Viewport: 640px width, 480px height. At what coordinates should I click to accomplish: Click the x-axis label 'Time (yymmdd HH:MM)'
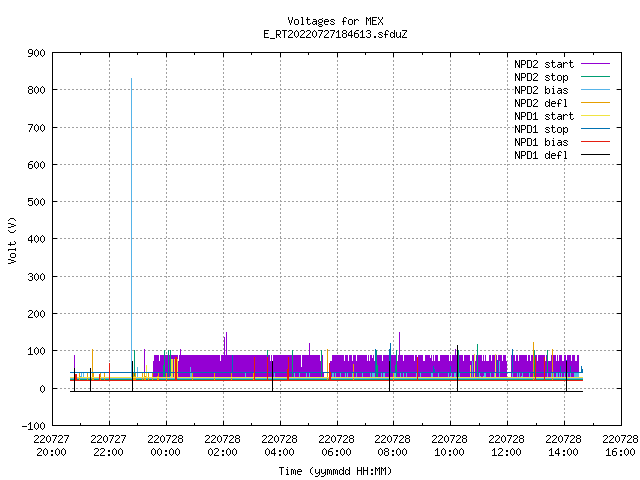pos(335,471)
